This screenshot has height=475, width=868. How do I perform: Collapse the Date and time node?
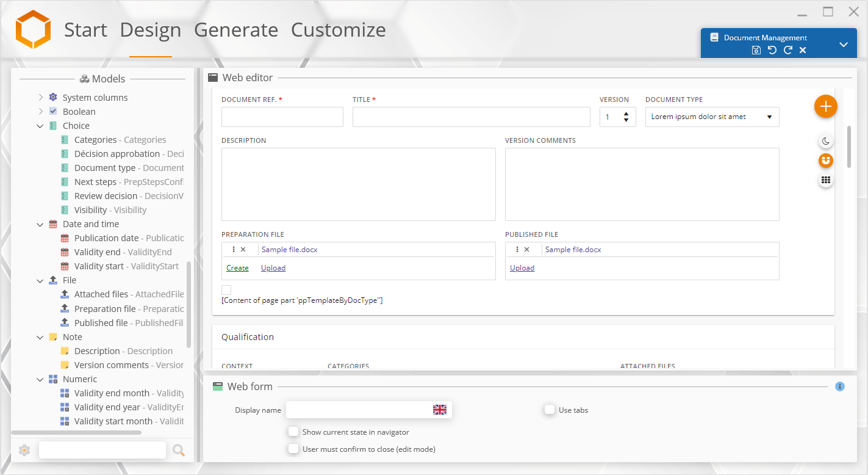40,224
